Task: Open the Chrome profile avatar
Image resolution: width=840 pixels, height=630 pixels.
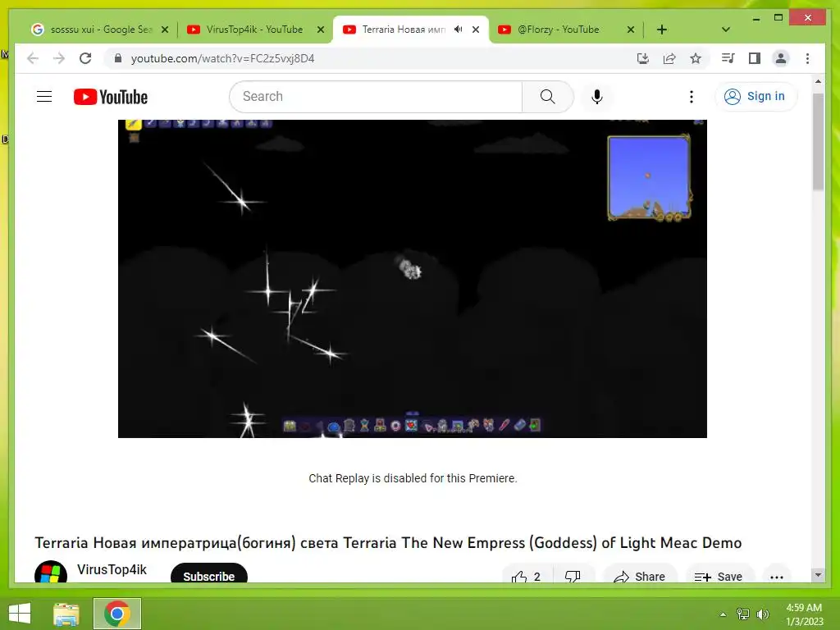Action: click(x=781, y=58)
